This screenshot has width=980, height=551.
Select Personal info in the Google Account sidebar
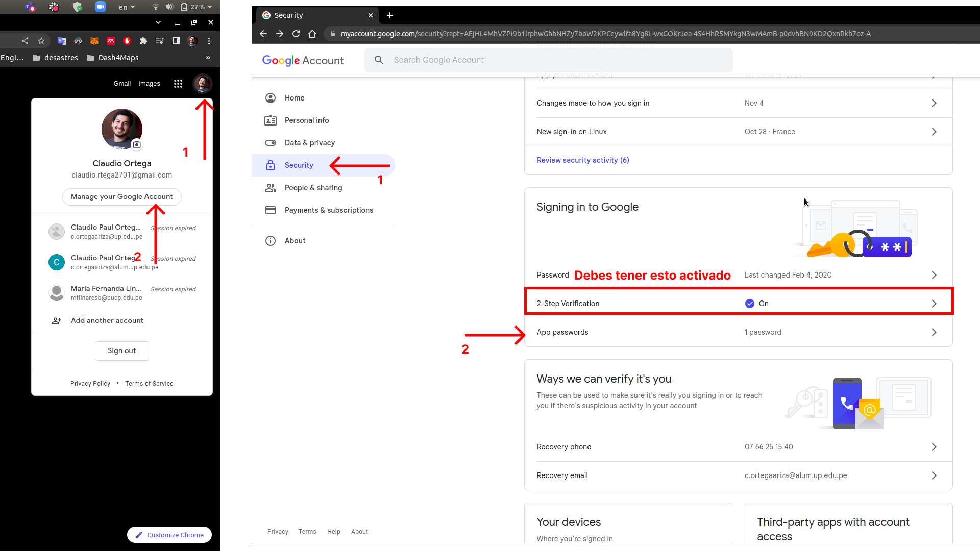(306, 120)
